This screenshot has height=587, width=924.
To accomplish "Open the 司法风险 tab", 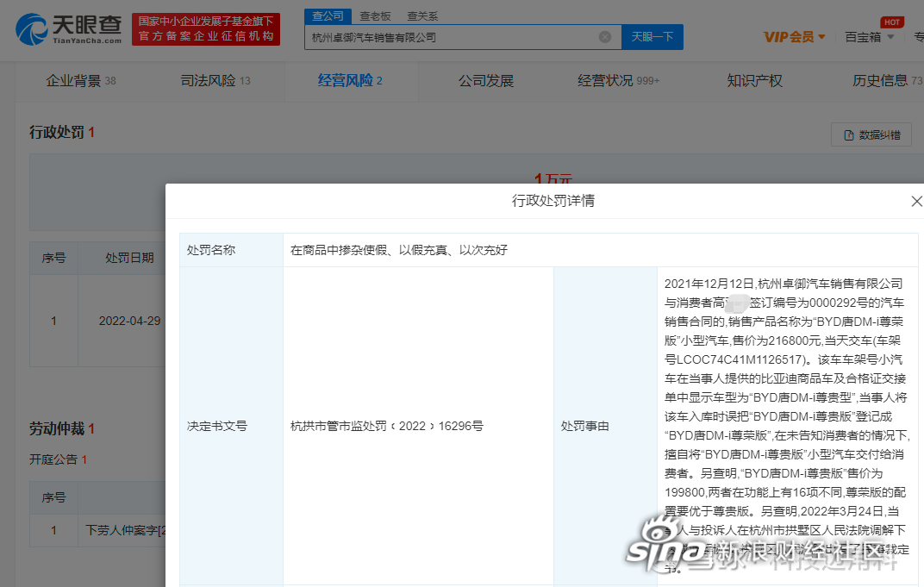I will pos(215,81).
